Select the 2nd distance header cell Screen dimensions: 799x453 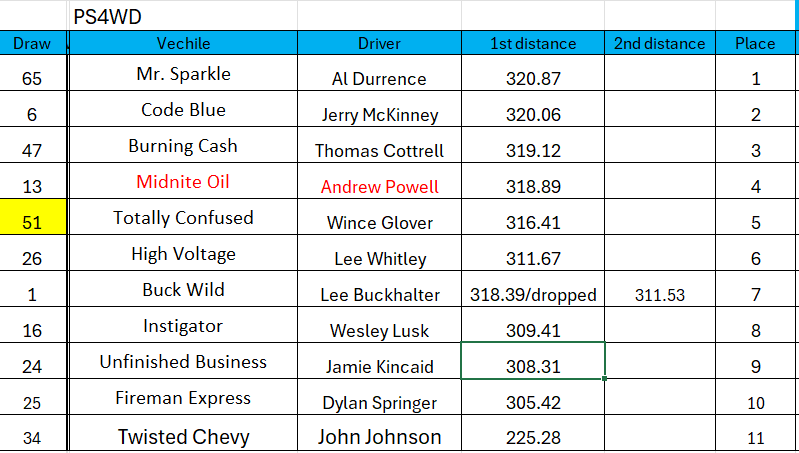659,43
